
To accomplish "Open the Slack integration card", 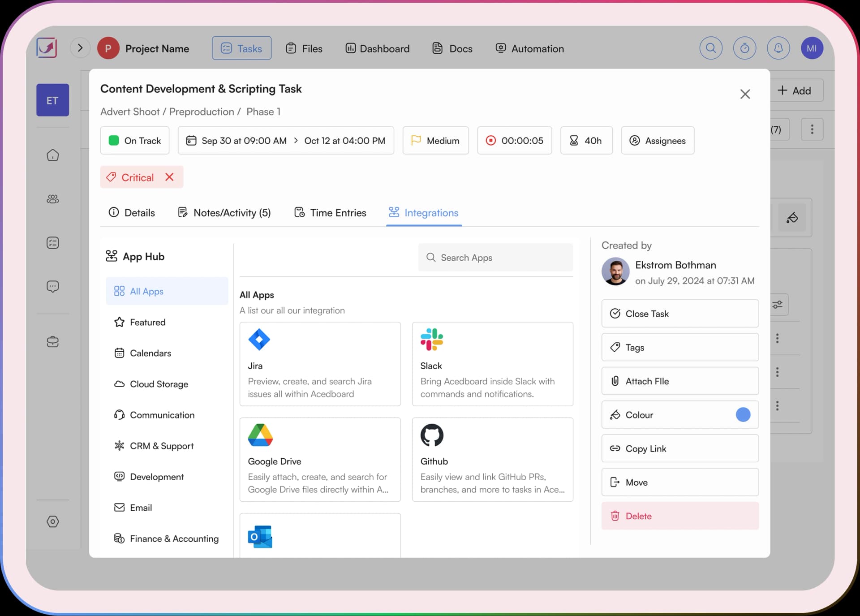I will click(x=492, y=364).
